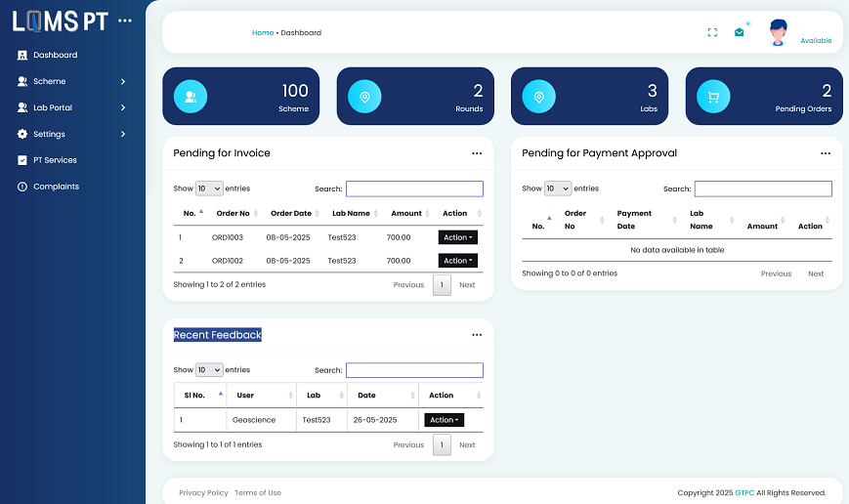Open Complaints from the sidebar
849x504 pixels.
point(56,187)
